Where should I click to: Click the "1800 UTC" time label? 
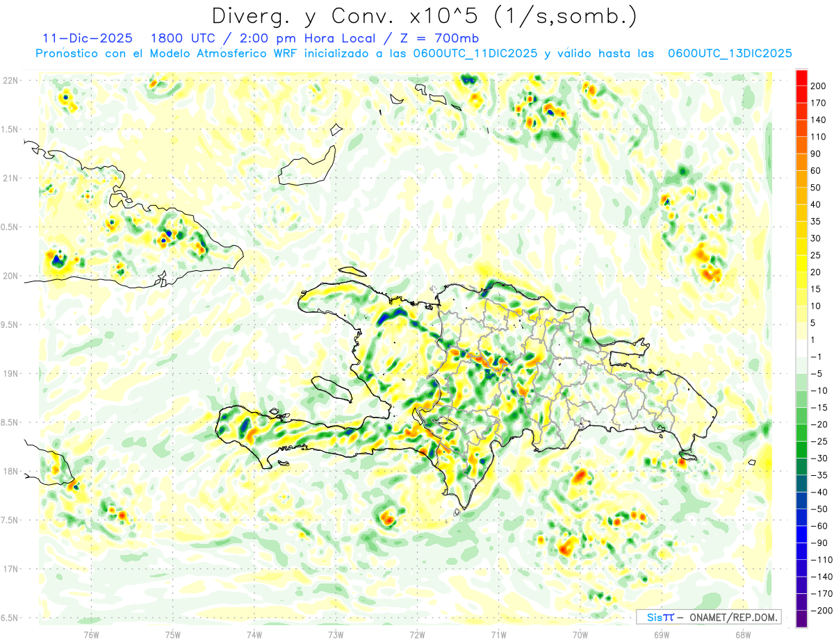(x=183, y=38)
